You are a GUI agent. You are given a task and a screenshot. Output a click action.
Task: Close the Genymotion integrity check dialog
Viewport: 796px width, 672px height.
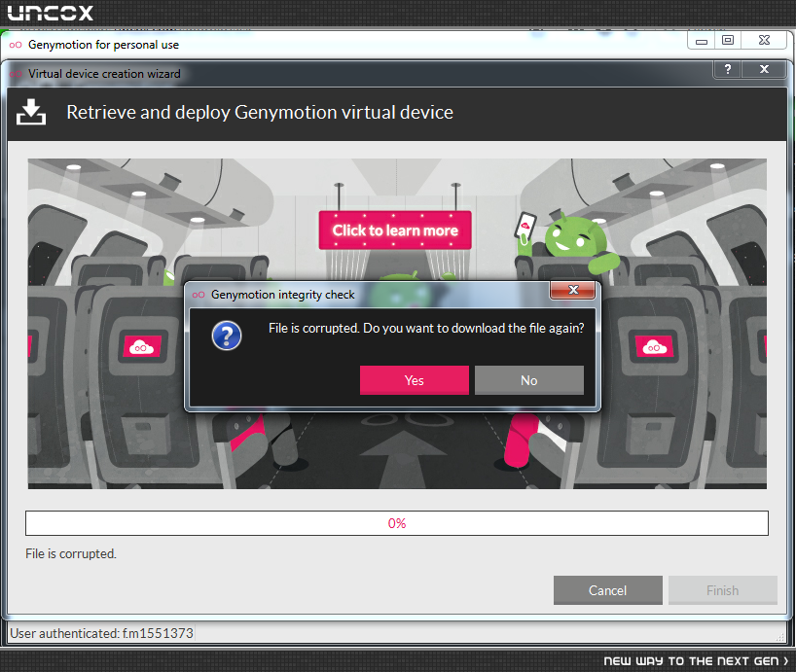pos(573,290)
